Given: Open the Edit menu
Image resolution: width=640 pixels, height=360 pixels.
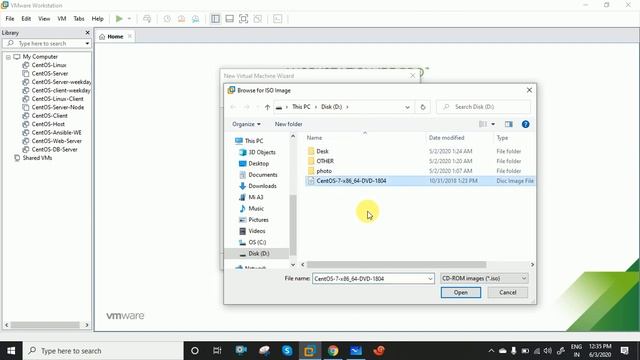Looking at the screenshot, I should click(x=26, y=19).
